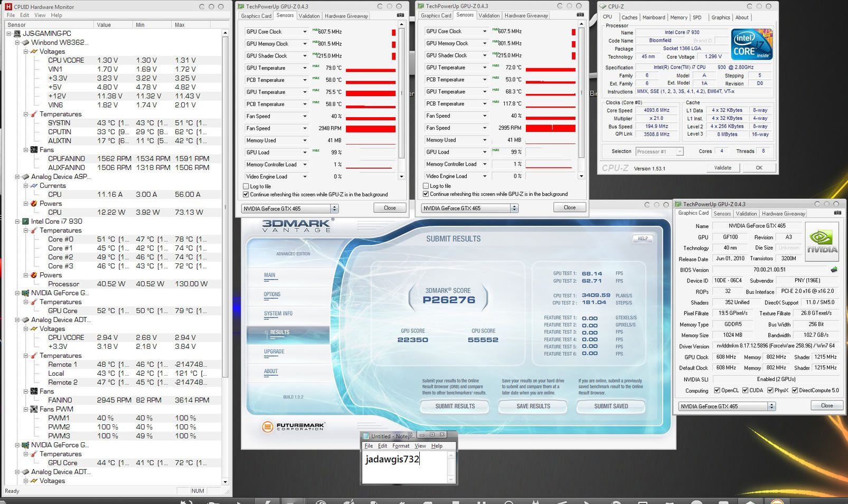This screenshot has width=848, height=504.
Task: Switch to the Graphics Card tab in the left GPU-Z window
Action: point(256,16)
